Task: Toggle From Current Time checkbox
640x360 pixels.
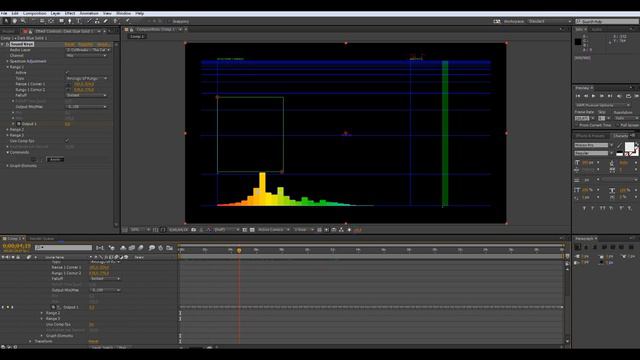Action: coord(577,125)
